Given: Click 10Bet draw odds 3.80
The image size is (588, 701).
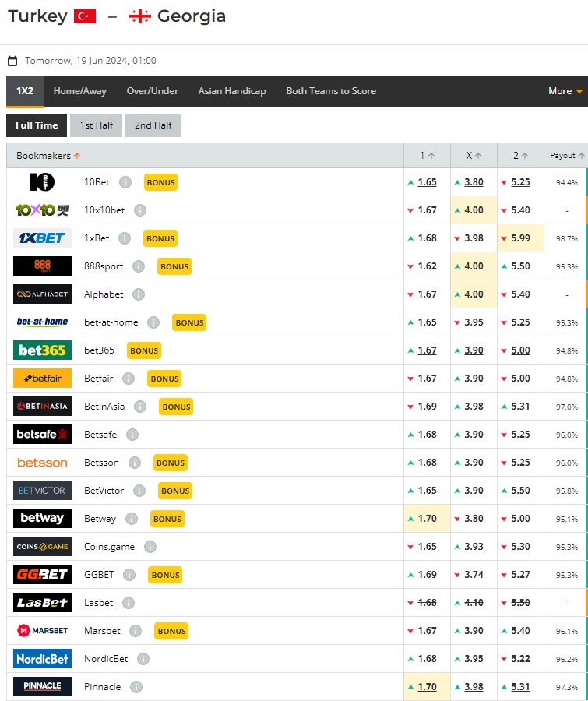Looking at the screenshot, I should click(x=474, y=182).
